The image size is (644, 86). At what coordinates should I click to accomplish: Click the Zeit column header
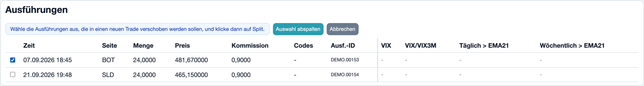tap(29, 46)
